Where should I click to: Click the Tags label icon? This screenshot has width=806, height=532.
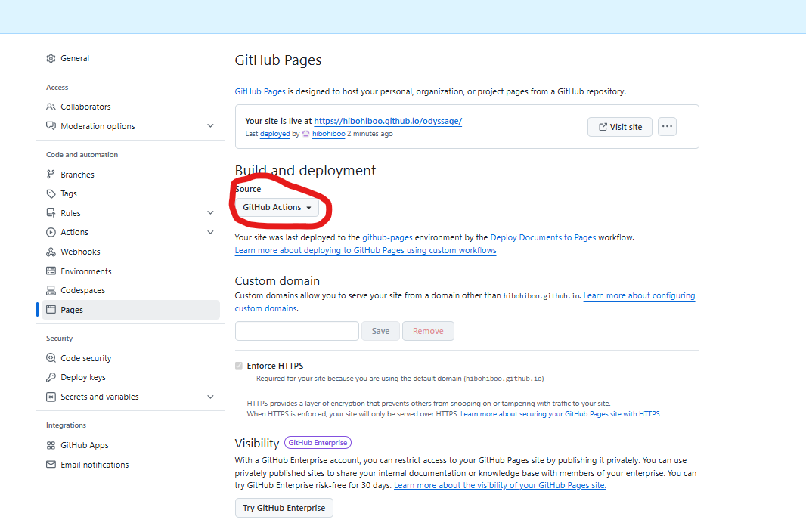click(x=51, y=193)
